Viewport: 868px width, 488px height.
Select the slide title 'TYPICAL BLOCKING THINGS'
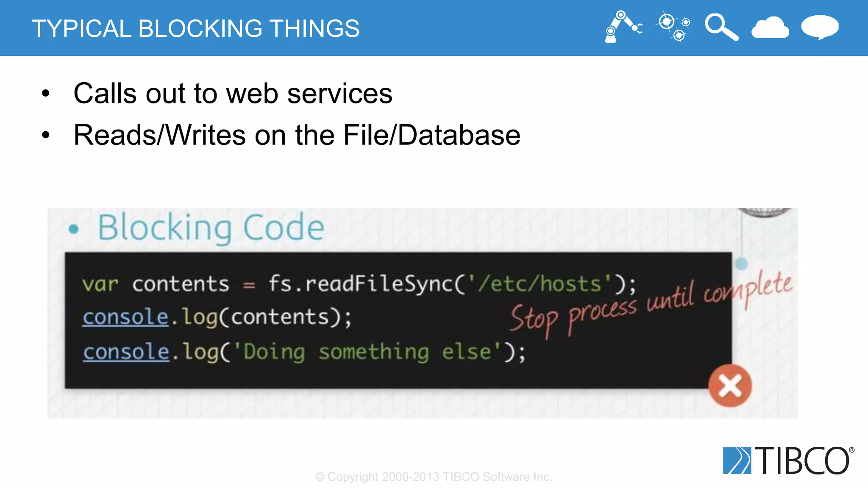196,28
